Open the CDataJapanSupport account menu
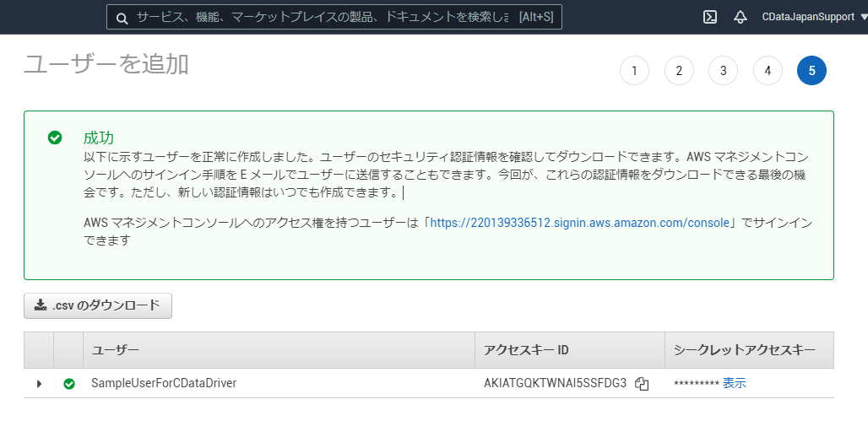 [814, 17]
